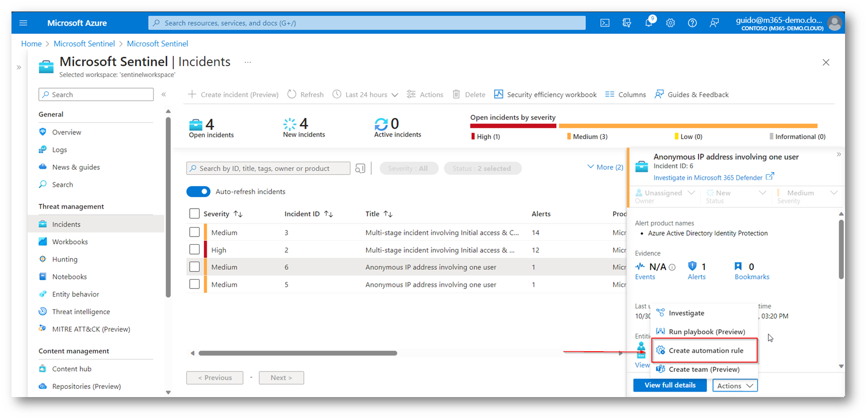The width and height of the screenshot is (868, 420).
Task: Open the Status : 2 selected filter
Action: coord(483,168)
